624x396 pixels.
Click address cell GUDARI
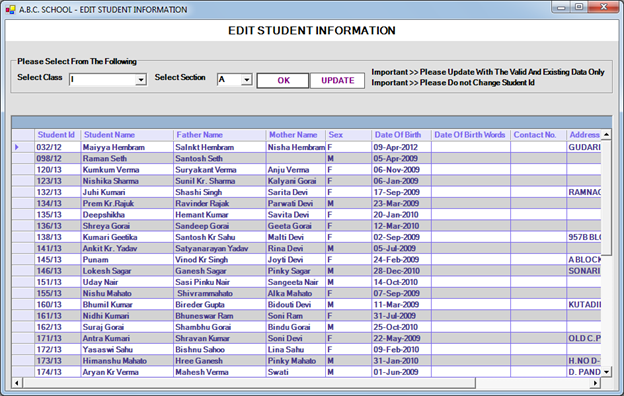[584, 147]
